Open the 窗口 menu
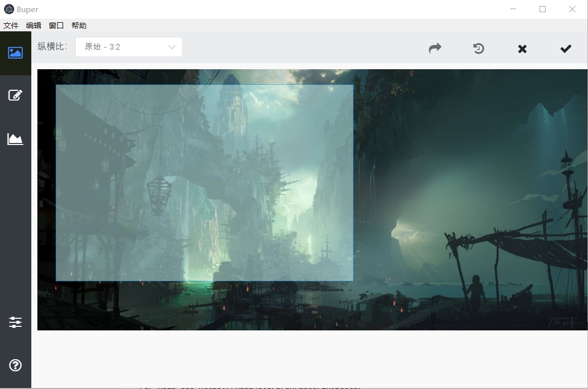588x389 pixels. coord(56,25)
